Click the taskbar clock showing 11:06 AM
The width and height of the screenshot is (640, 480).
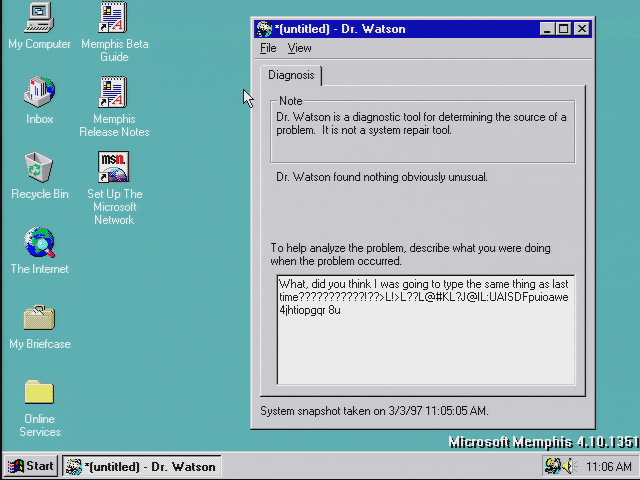(x=609, y=466)
